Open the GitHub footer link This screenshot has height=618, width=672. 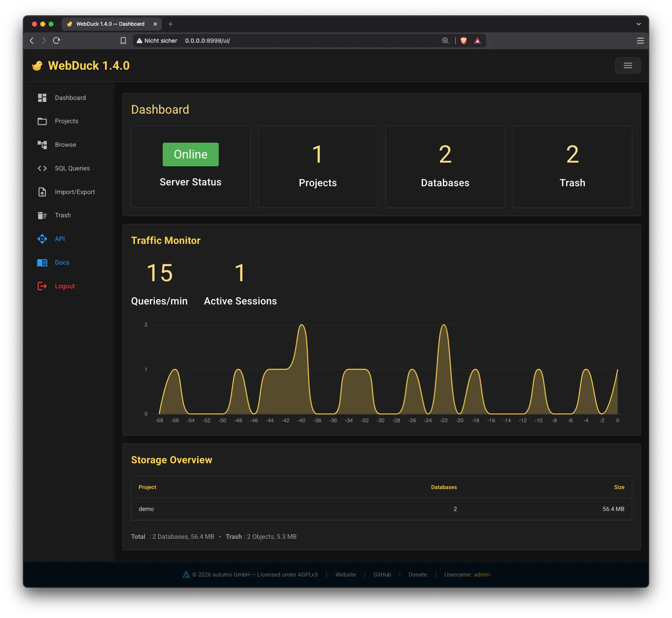382,574
